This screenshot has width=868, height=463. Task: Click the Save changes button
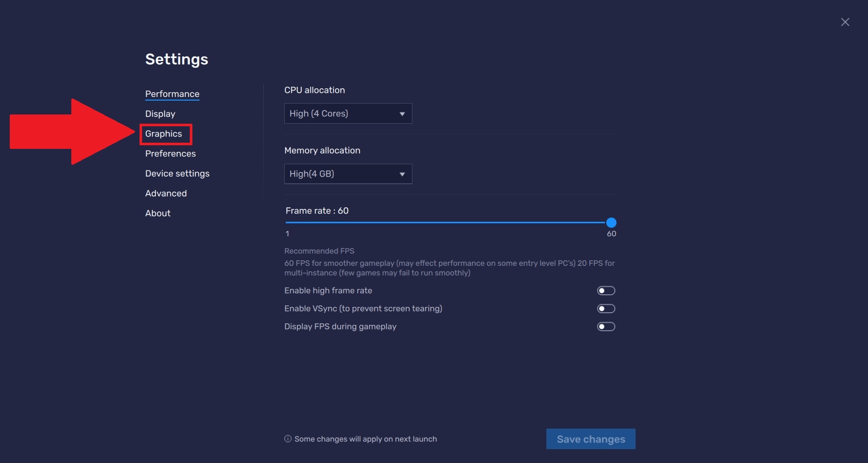click(x=590, y=439)
